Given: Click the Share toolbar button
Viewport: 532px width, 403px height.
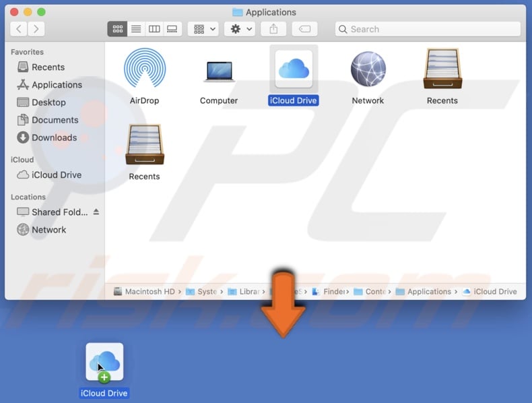Looking at the screenshot, I should coord(273,29).
